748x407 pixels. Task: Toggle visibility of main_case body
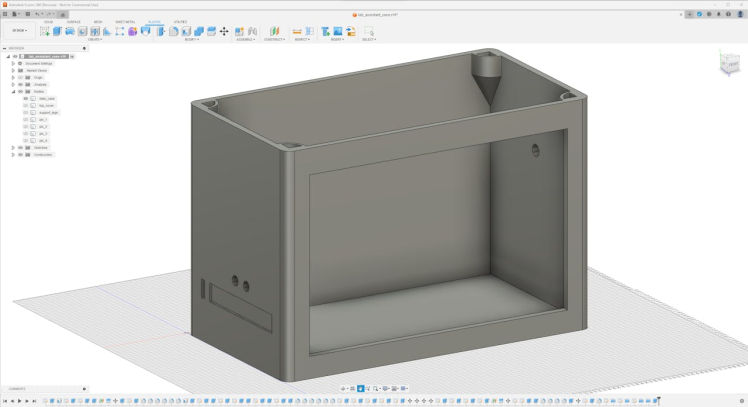[25, 99]
